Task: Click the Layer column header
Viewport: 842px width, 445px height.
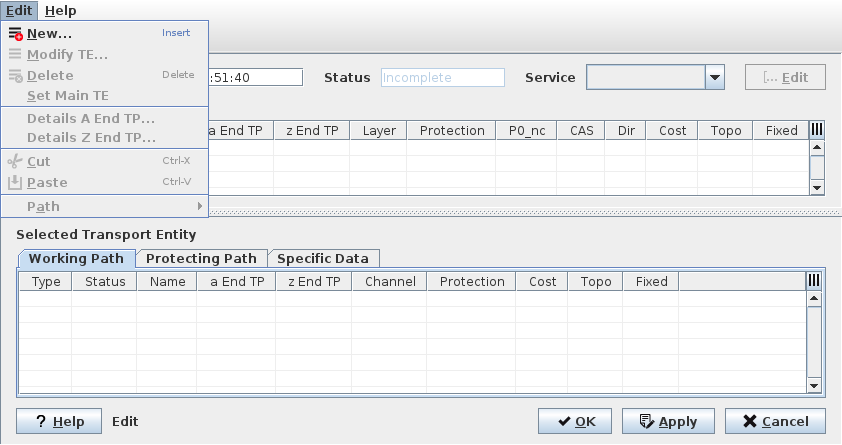Action: [x=379, y=131]
